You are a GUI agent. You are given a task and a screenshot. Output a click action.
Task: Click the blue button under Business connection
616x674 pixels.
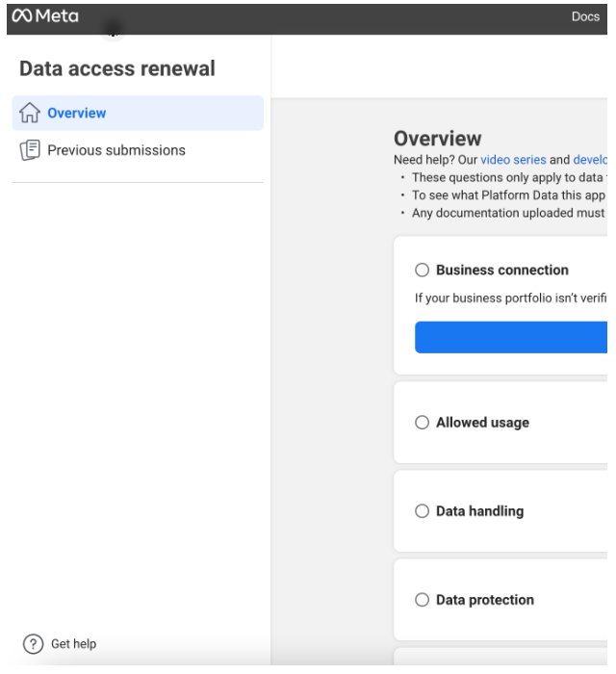pos(511,337)
